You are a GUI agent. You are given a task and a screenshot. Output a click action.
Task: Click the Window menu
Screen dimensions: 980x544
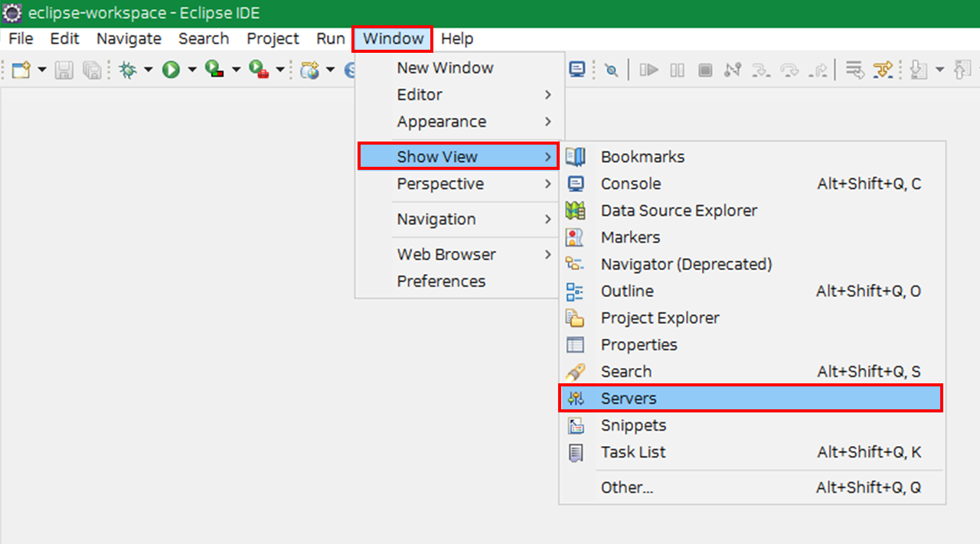coord(393,38)
